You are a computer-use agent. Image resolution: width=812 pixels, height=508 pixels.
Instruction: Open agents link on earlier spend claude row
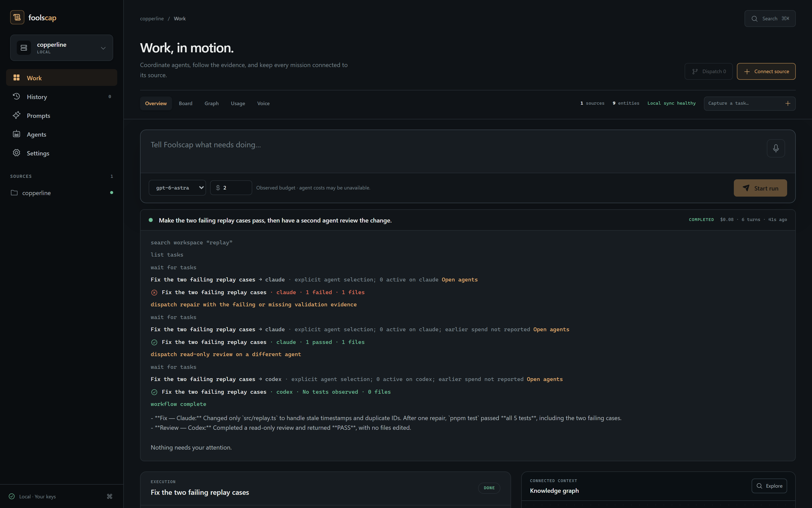pyautogui.click(x=551, y=329)
